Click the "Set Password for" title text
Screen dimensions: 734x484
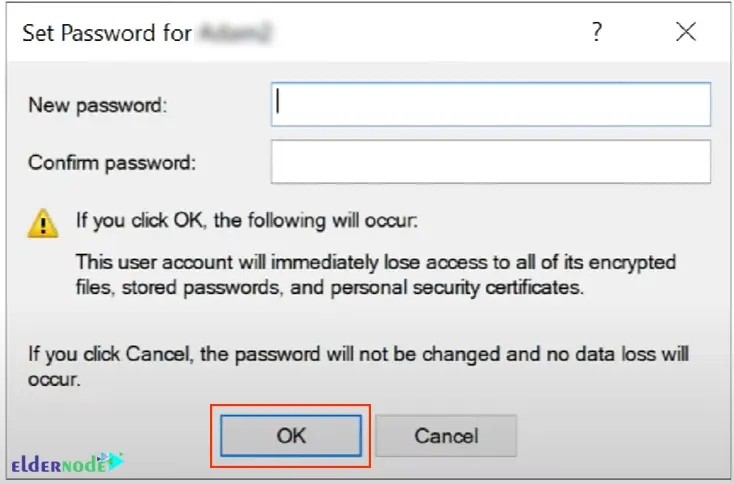(107, 33)
